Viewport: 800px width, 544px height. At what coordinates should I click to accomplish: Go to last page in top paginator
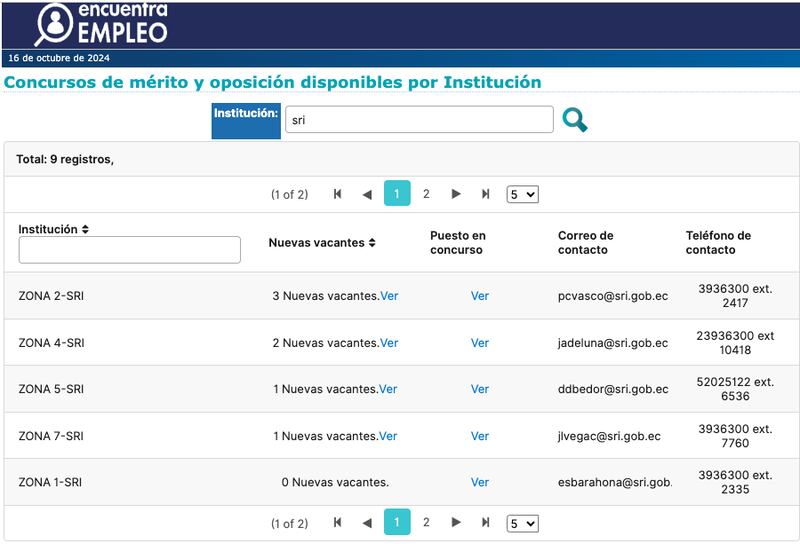pos(485,194)
